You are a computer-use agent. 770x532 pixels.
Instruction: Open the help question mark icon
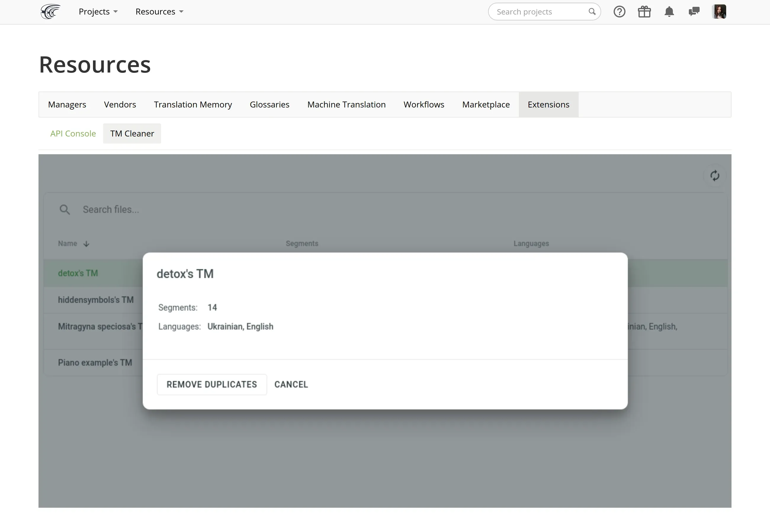point(619,12)
